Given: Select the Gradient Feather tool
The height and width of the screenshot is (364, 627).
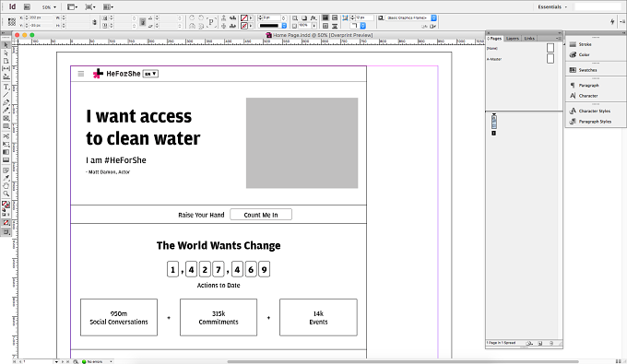Looking at the screenshot, I should [6, 160].
